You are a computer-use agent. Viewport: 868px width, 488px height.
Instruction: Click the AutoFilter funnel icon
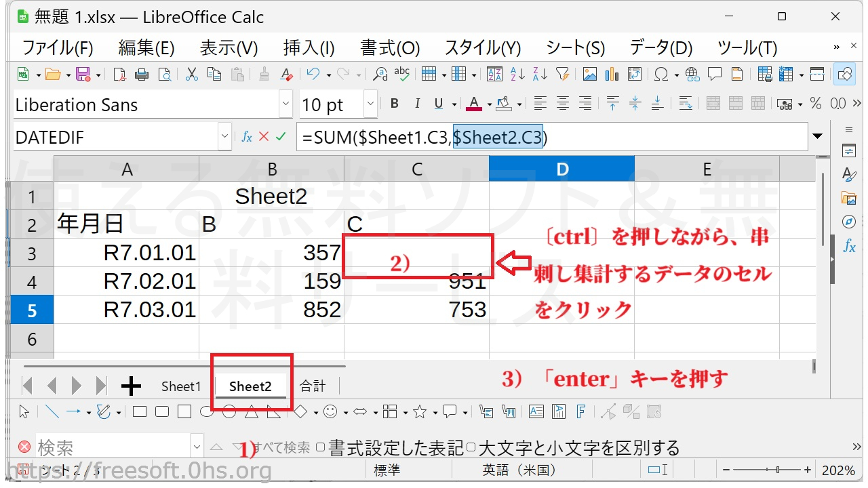tap(562, 75)
